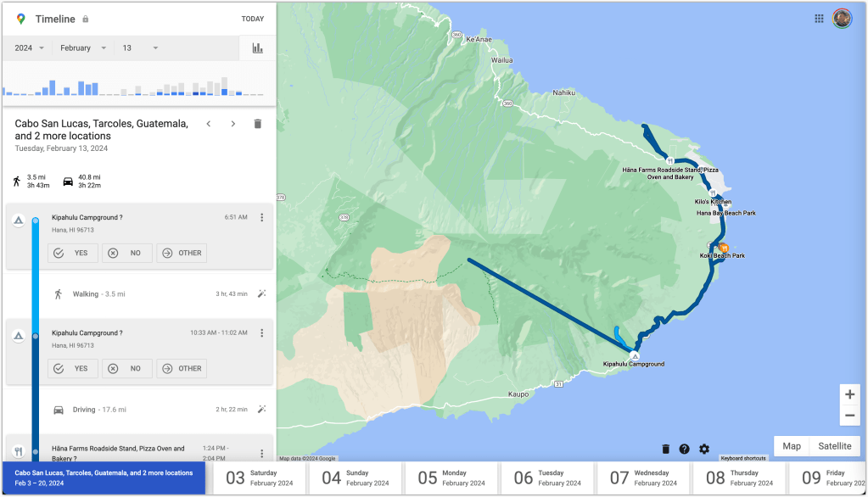Click the TODAY button

click(252, 19)
